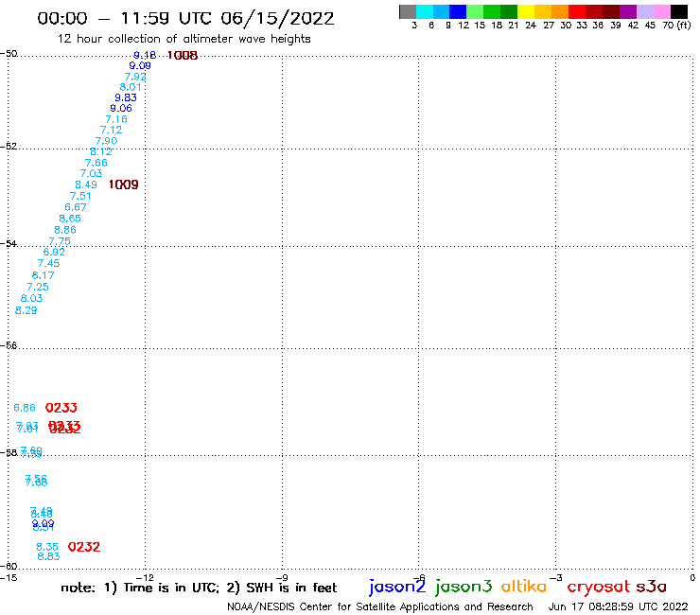The image size is (700, 615).
Task: Click the wave height value 7.12
Action: pyautogui.click(x=112, y=130)
